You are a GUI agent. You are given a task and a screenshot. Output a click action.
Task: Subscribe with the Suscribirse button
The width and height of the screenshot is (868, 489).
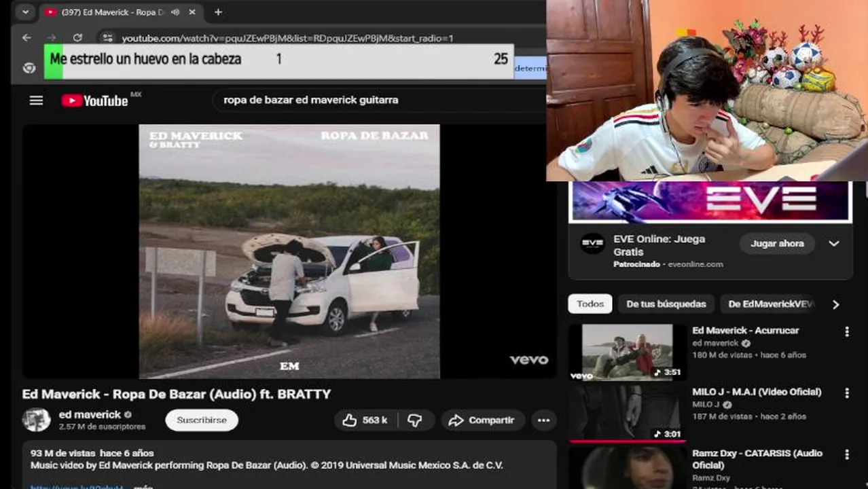click(202, 420)
